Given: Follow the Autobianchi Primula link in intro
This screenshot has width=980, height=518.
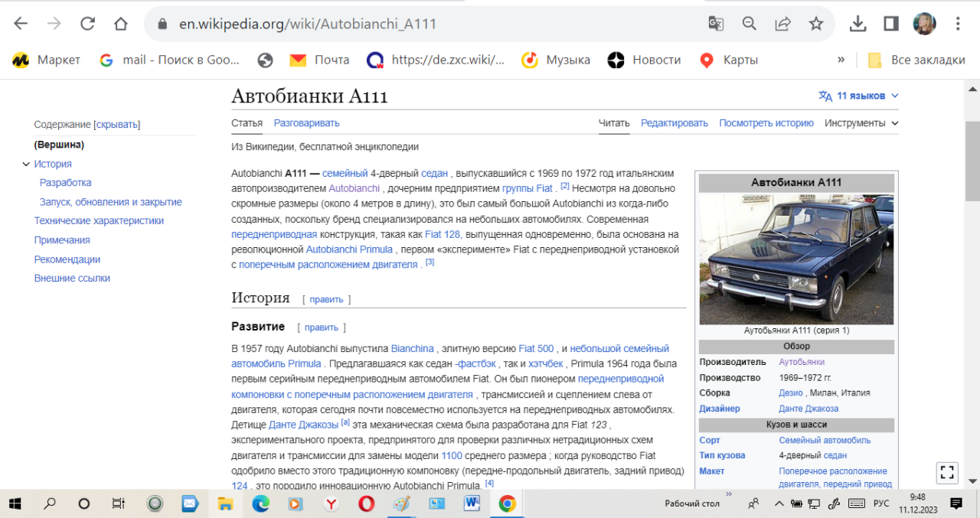Looking at the screenshot, I should (x=350, y=249).
